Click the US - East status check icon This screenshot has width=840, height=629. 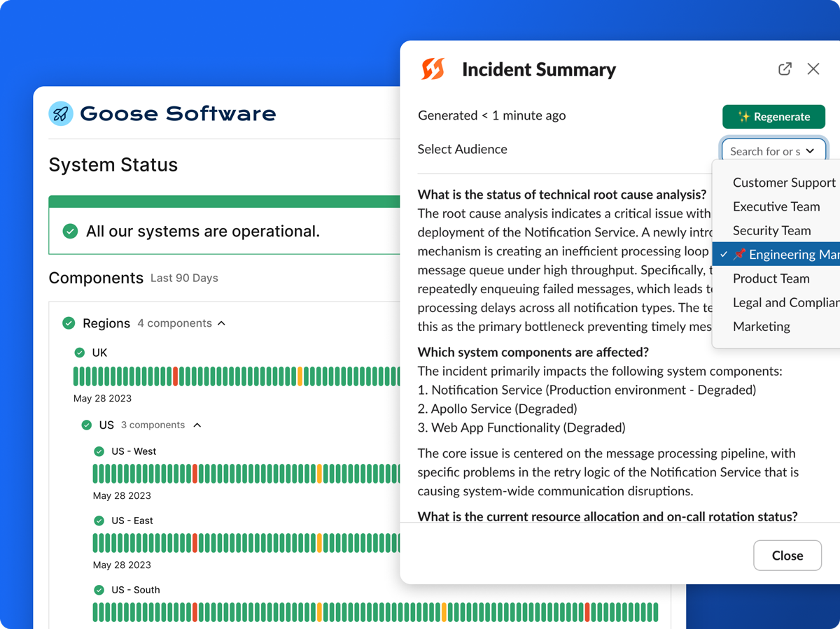click(99, 521)
